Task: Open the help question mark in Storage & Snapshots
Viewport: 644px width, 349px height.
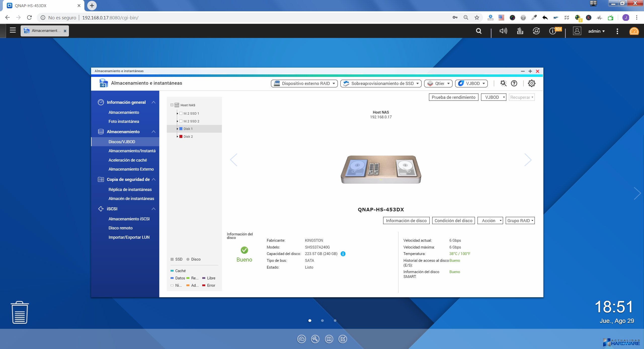Action: 514,83
